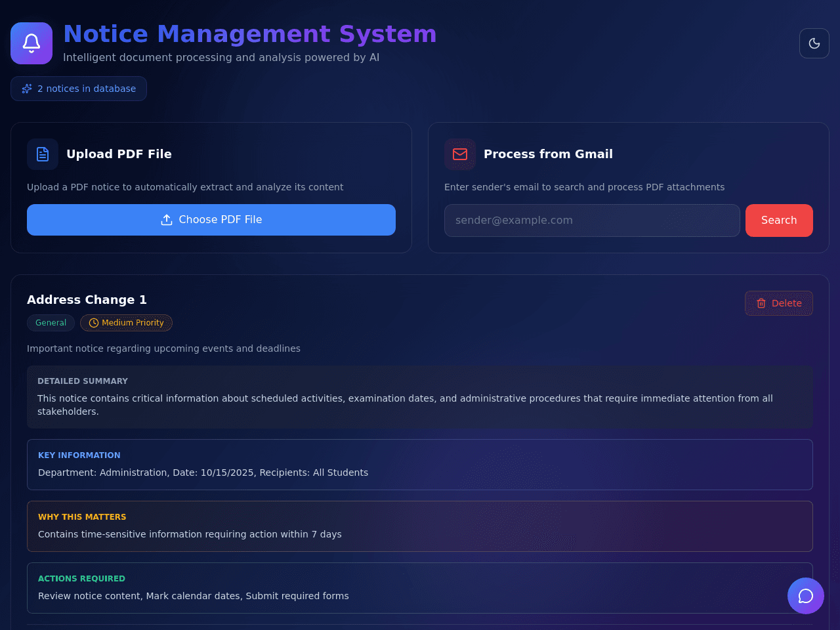
Task: Click the "Review notice content" actions text
Action: pyautogui.click(x=194, y=596)
